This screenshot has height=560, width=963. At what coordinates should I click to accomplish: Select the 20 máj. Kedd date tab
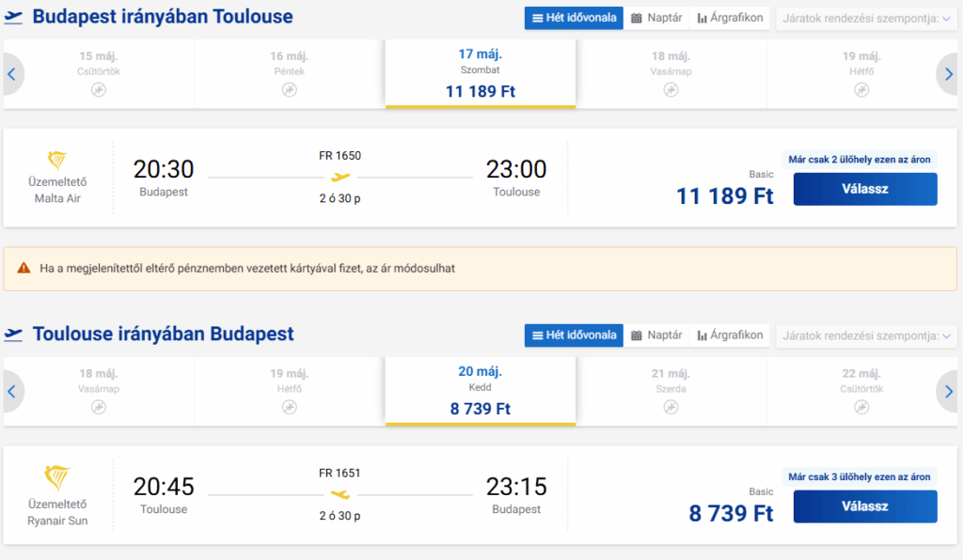click(481, 391)
